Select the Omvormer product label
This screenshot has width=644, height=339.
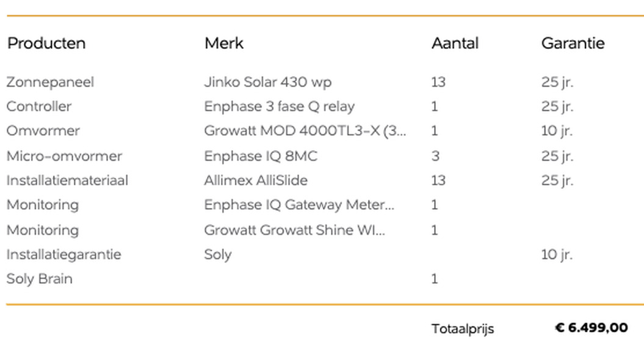coord(43,130)
